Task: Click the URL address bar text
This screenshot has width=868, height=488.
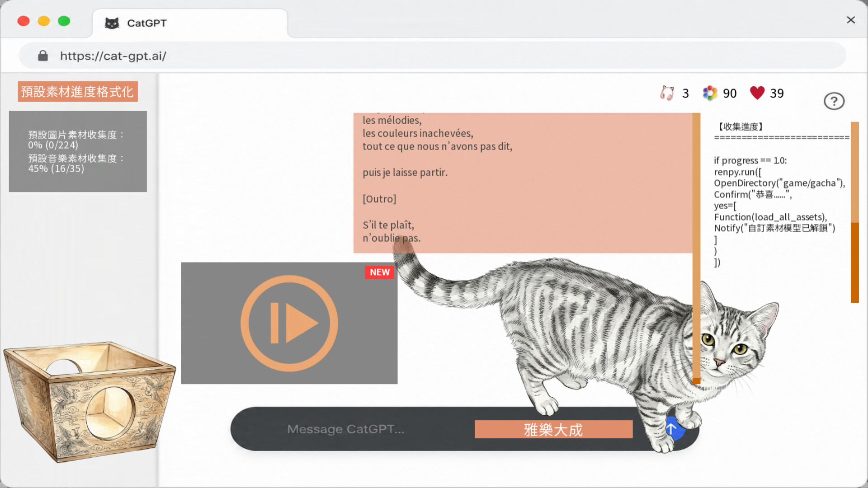Action: tap(113, 56)
